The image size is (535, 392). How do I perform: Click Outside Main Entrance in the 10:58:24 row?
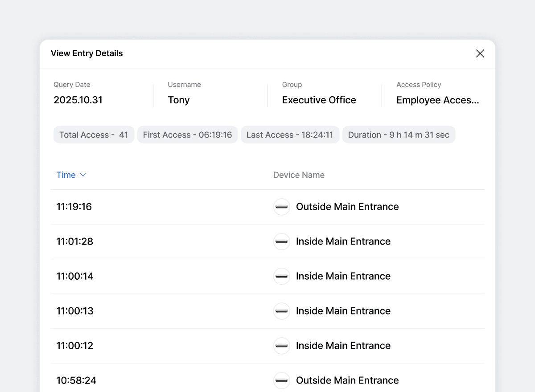pyautogui.click(x=347, y=380)
